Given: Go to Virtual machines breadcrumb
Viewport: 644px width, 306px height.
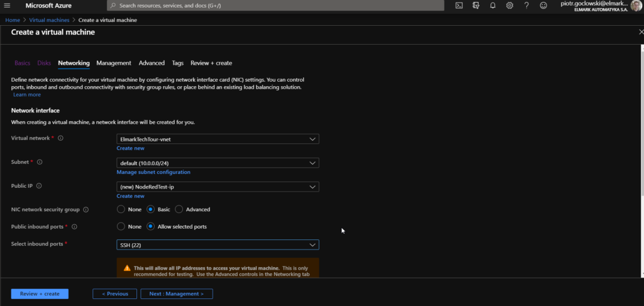Looking at the screenshot, I should [49, 20].
